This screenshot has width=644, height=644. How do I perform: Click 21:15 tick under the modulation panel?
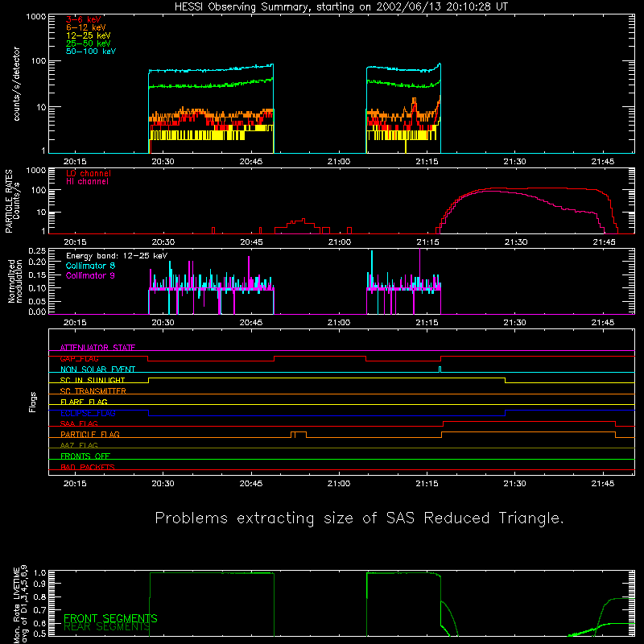tap(427, 323)
